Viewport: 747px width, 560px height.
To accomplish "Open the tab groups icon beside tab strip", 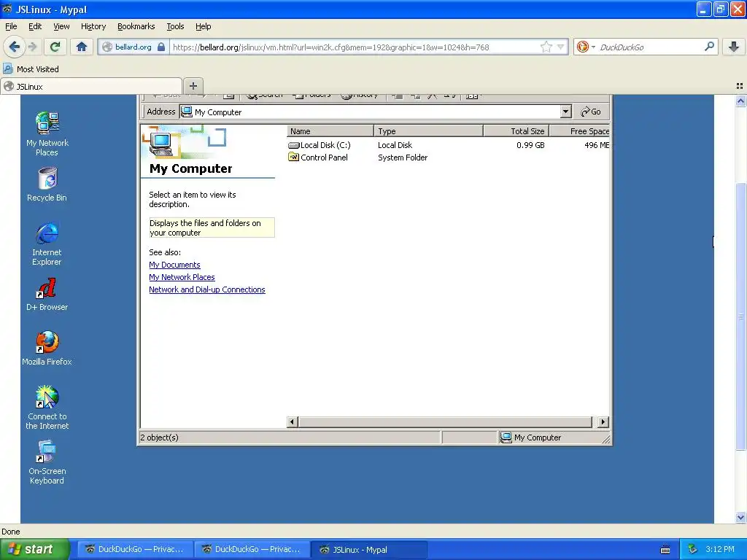I will (740, 86).
